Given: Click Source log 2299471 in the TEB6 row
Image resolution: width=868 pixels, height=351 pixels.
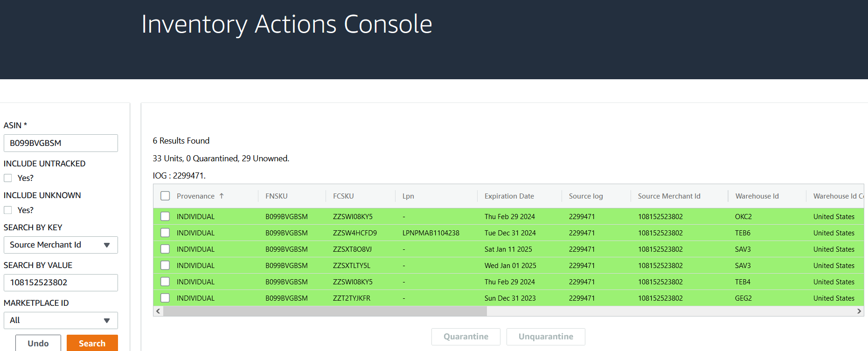Looking at the screenshot, I should pos(582,233).
